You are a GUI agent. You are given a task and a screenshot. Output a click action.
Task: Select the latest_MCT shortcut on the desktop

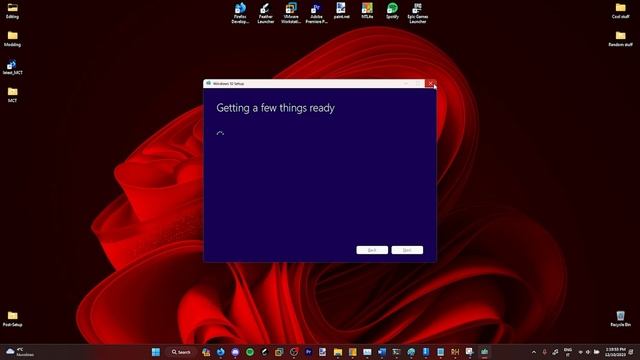click(x=12, y=67)
